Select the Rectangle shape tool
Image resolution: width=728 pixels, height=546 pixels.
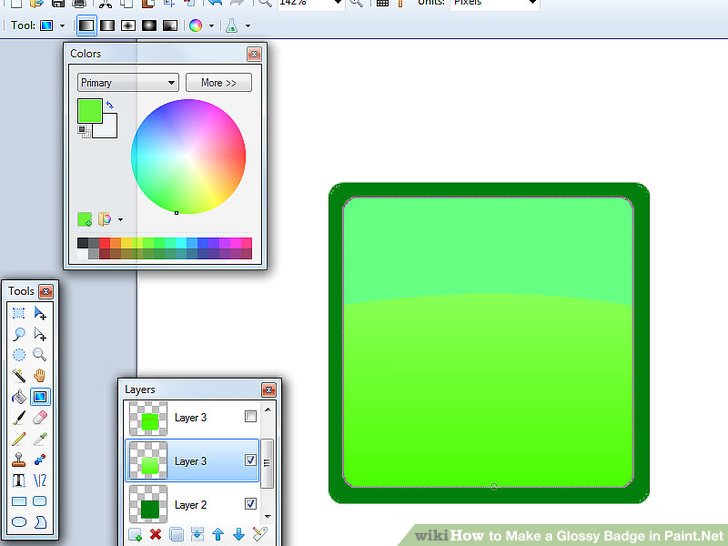point(19,501)
